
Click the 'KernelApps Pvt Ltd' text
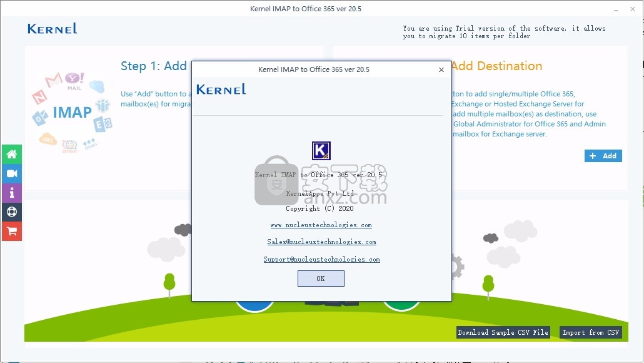319,193
